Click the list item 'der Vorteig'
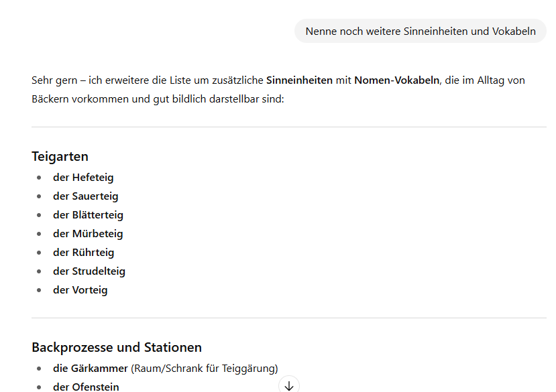 point(80,290)
